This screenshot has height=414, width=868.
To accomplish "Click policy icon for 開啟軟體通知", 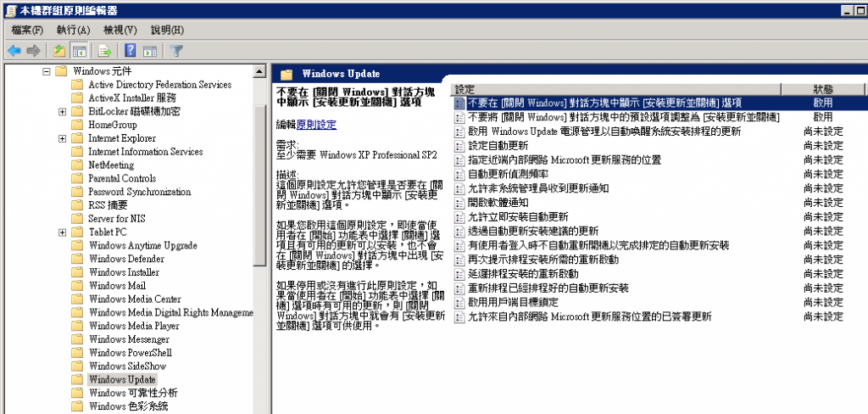I will click(459, 202).
